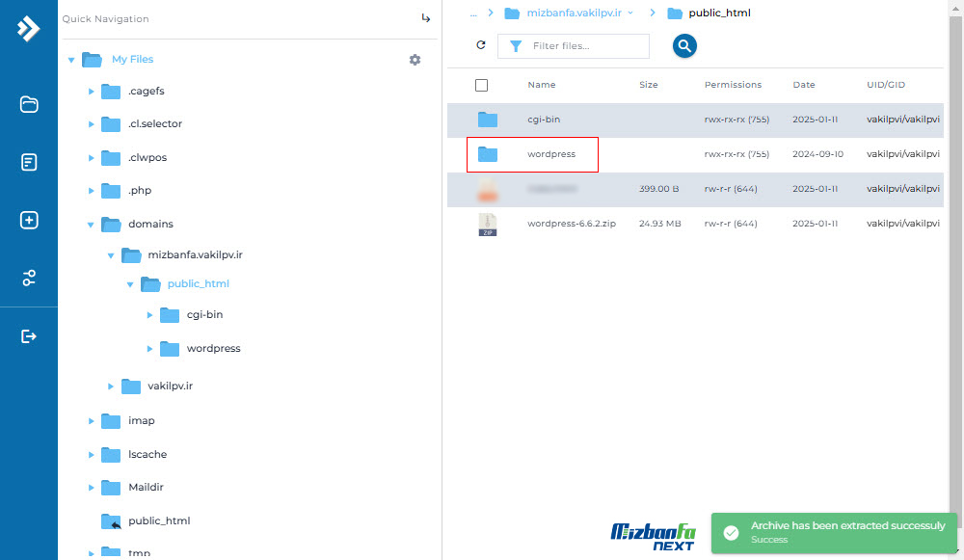This screenshot has height=560, width=964.
Task: Select Maildir folder label in tree
Action: pos(146,487)
